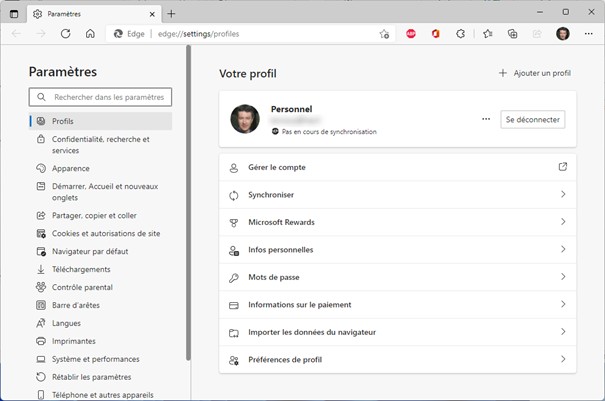Click the profile avatar in toolbar
This screenshot has width=605, height=401.
pyautogui.click(x=563, y=33)
